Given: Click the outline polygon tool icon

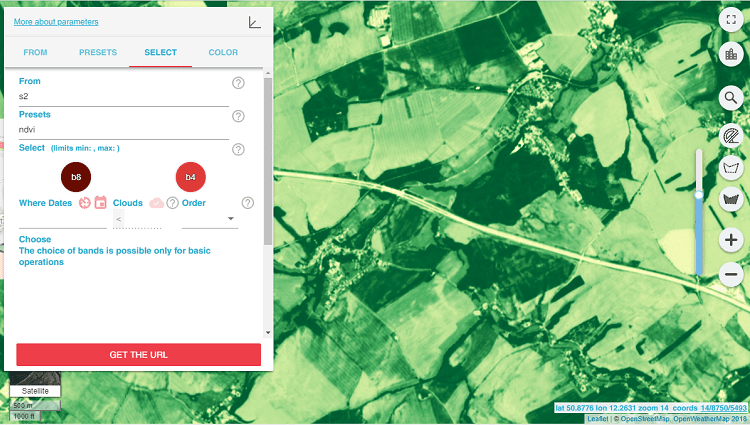Looking at the screenshot, I should coord(731,167).
